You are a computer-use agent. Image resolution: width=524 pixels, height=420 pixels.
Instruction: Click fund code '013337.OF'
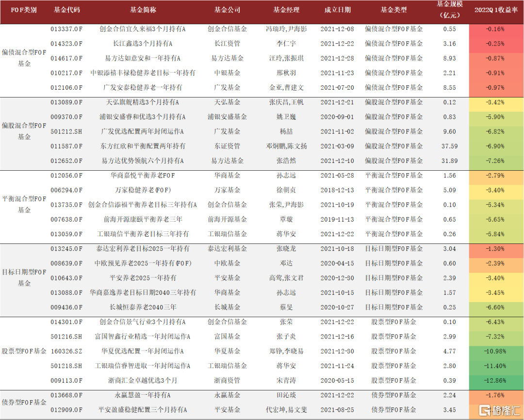tap(66, 29)
